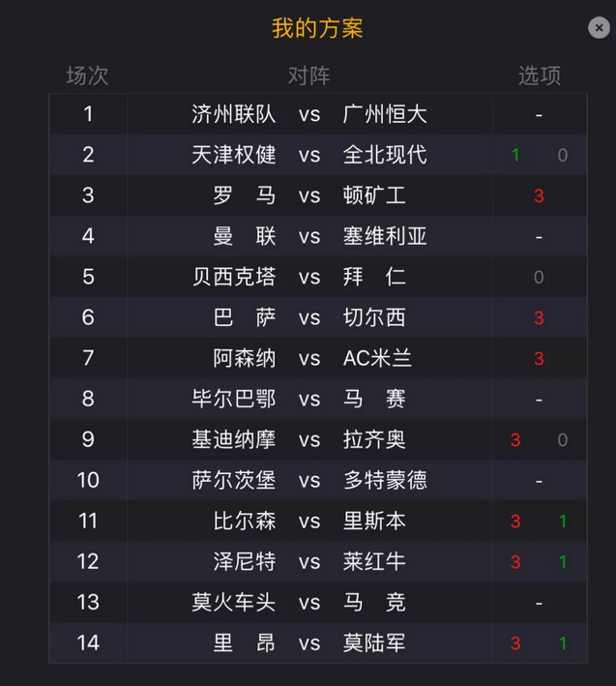Image resolution: width=616 pixels, height=686 pixels.
Task: Click red 3 for 泽尼特 vs 莱红牛
Action: point(515,562)
